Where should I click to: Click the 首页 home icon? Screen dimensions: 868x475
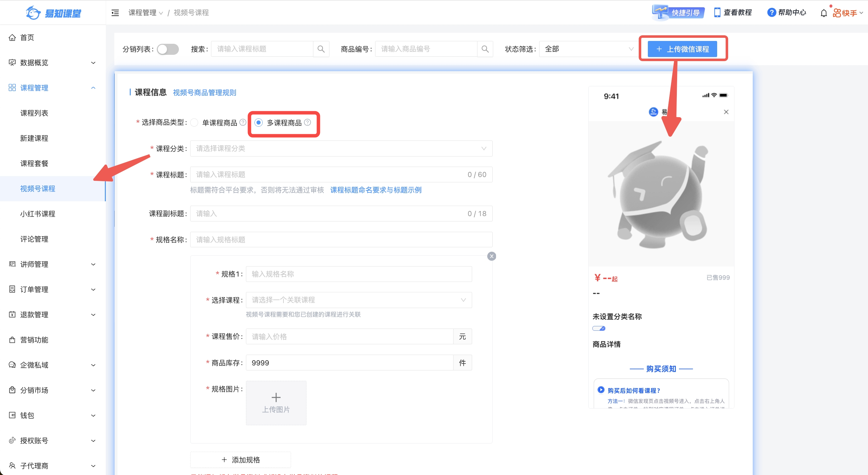point(12,37)
